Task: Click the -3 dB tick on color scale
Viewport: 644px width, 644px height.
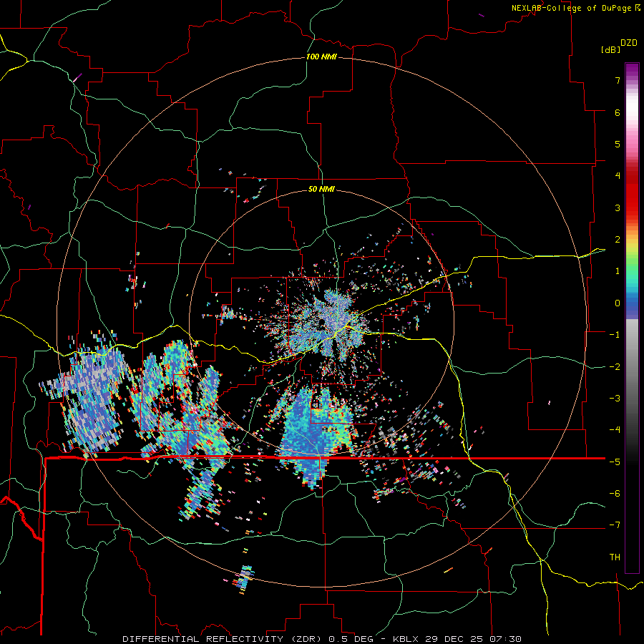Action: 615,399
